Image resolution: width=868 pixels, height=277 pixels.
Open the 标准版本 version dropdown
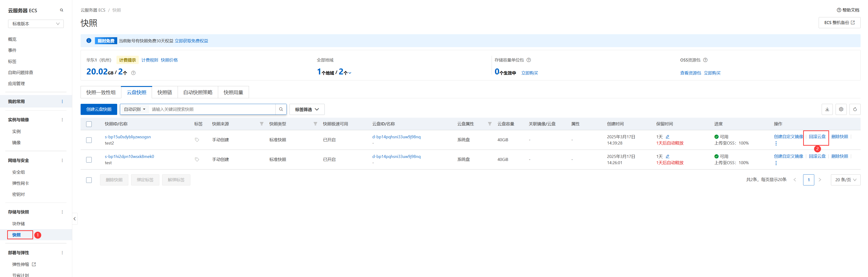(36, 24)
